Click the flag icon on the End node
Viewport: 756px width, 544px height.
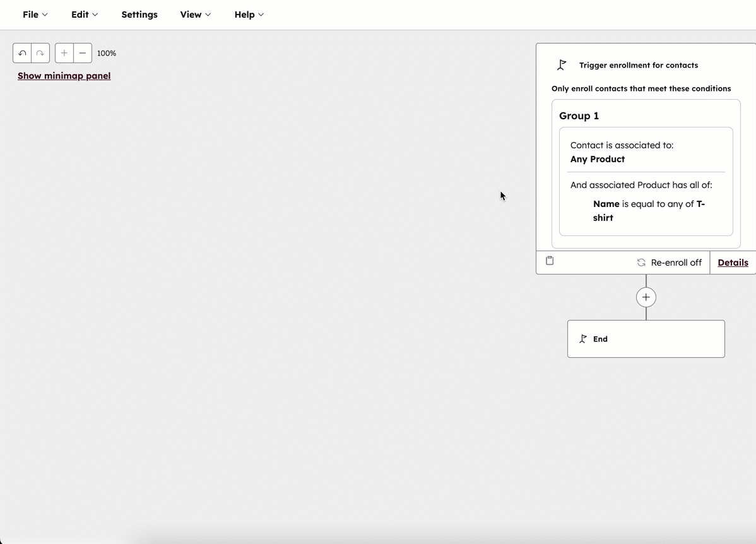(583, 338)
